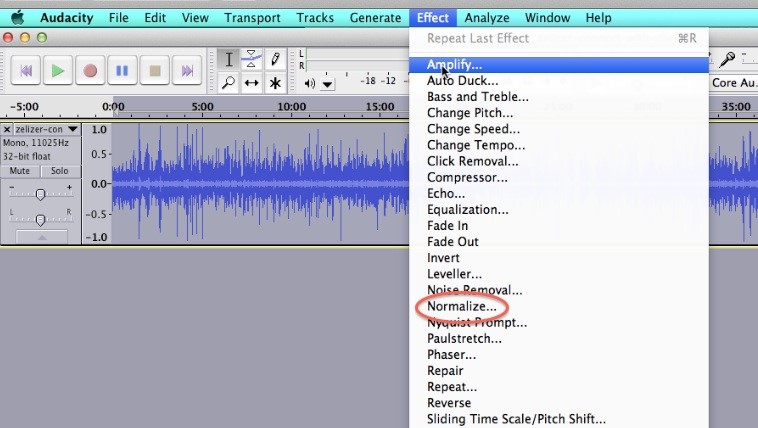Click the 5:00 mark on the timeline ruler
The height and width of the screenshot is (428, 758).
tap(202, 106)
